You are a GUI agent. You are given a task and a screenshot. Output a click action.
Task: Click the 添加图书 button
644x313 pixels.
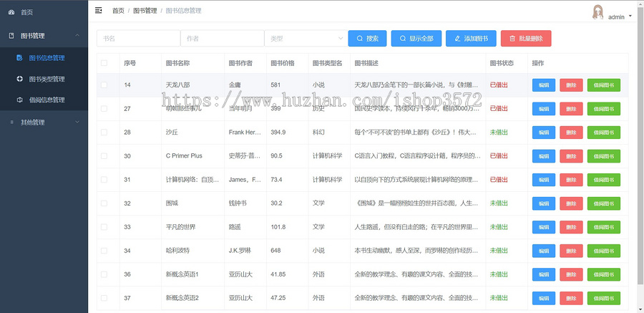(x=471, y=38)
